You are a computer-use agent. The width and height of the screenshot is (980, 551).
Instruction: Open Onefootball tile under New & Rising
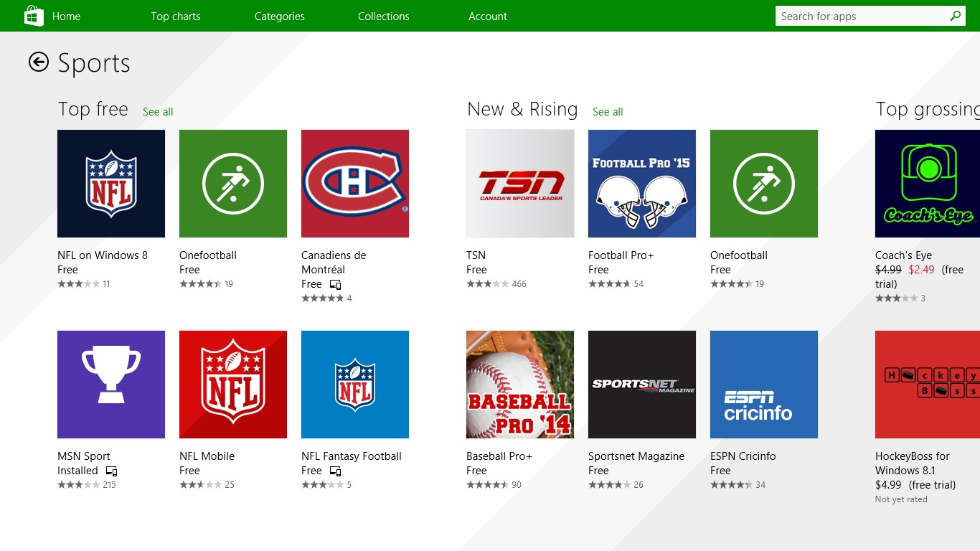tap(764, 184)
